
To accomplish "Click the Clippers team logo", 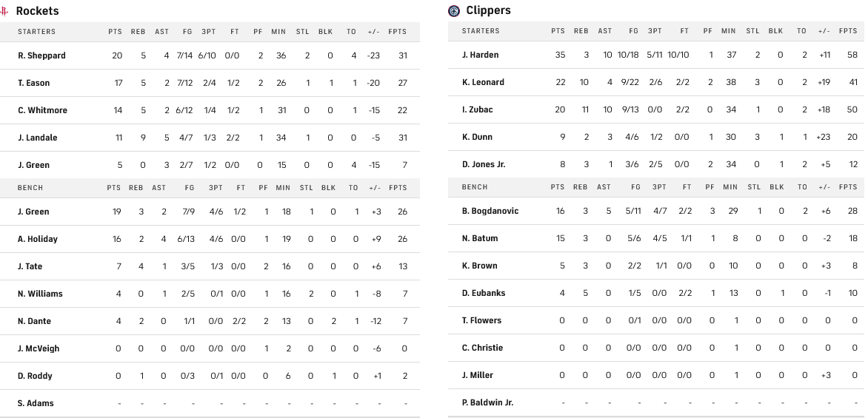I will (454, 10).
